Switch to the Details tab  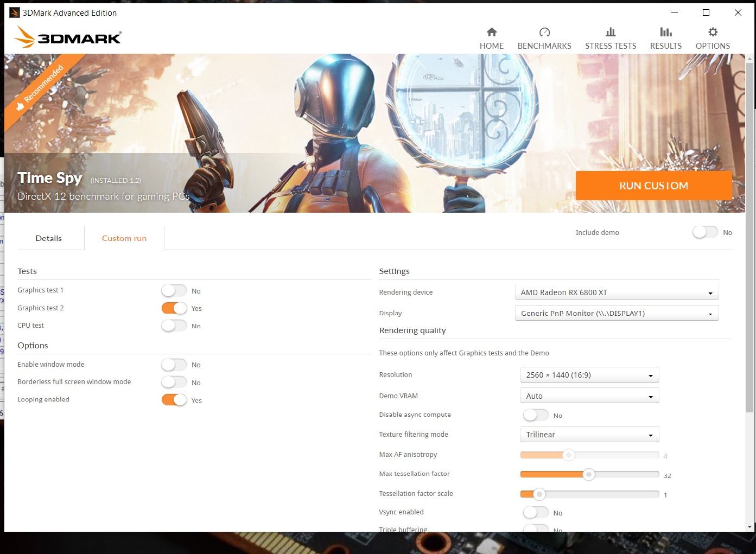(49, 238)
